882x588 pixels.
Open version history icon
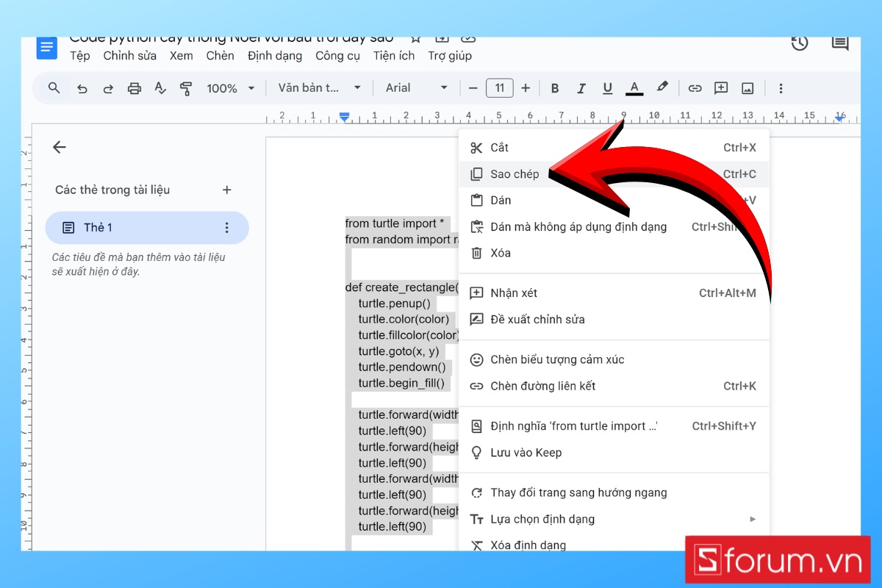click(799, 43)
